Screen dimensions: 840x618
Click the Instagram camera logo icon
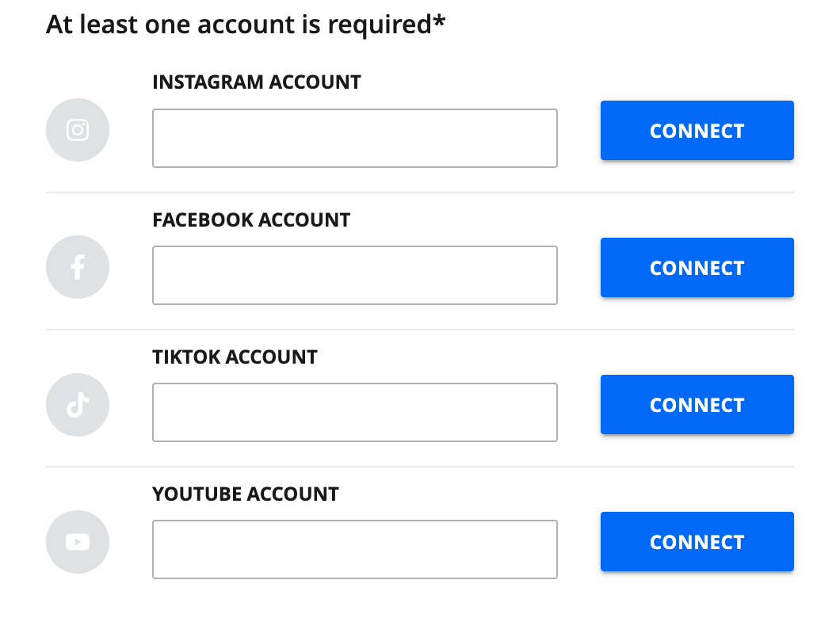click(x=78, y=130)
